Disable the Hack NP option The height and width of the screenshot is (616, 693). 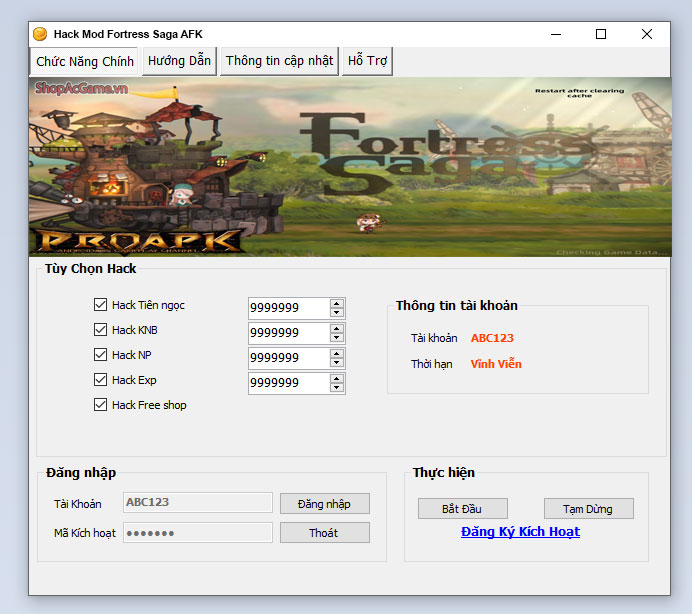click(x=100, y=355)
